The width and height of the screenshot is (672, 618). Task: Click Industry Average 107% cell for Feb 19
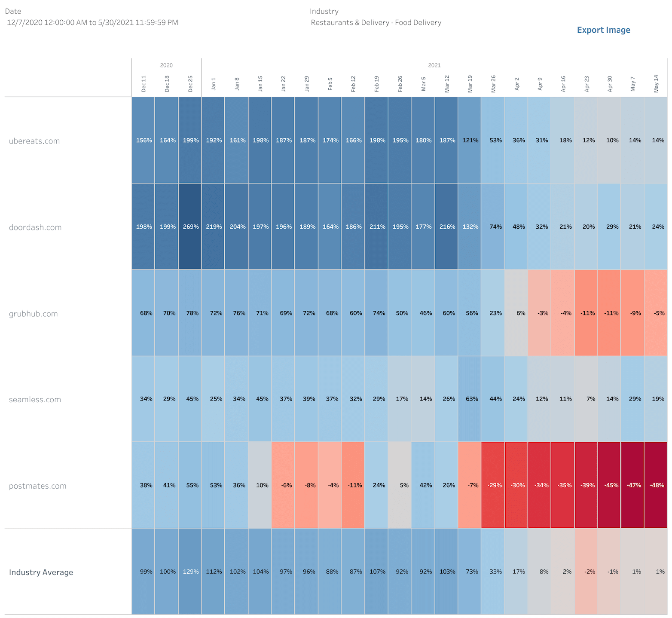pos(377,572)
